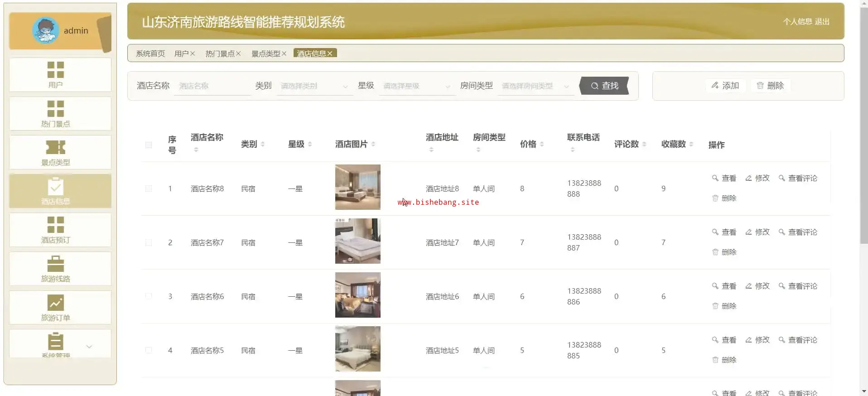Open the 热门景点 sidebar icon
The image size is (868, 396).
(x=56, y=109)
